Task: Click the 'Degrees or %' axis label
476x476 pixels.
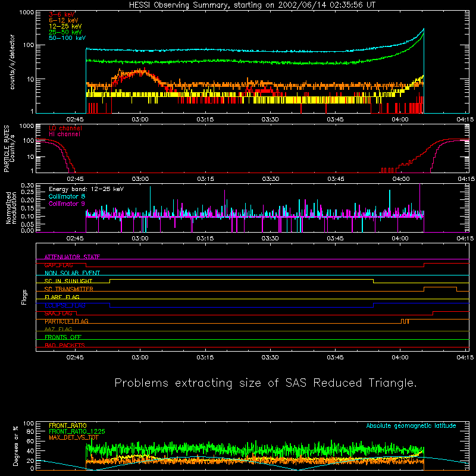Action: coord(15,446)
